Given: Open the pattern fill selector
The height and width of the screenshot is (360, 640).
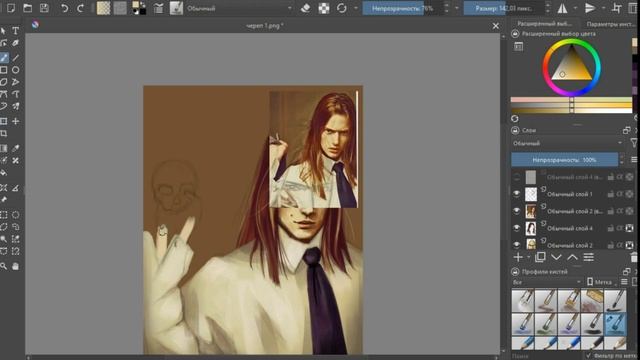Looking at the screenshot, I should point(120,8).
